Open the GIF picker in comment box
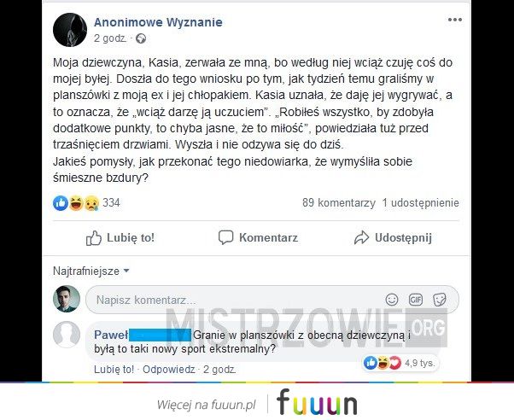 (416, 300)
